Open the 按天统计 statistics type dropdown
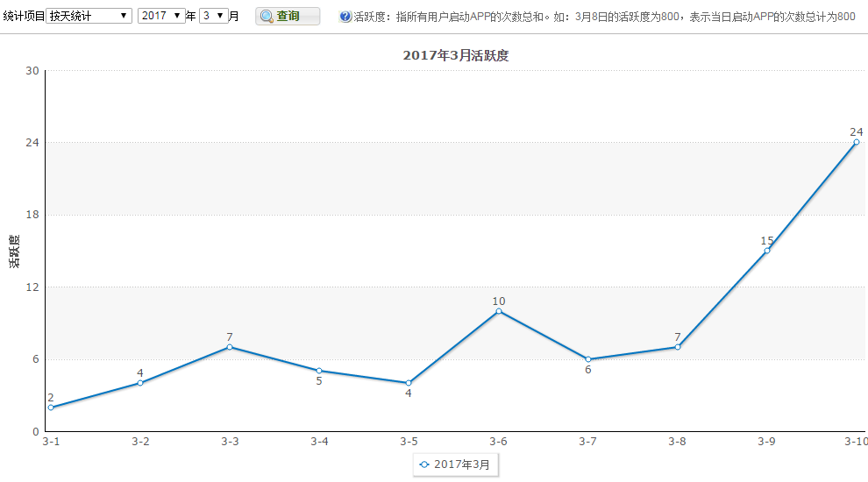 pyautogui.click(x=89, y=16)
